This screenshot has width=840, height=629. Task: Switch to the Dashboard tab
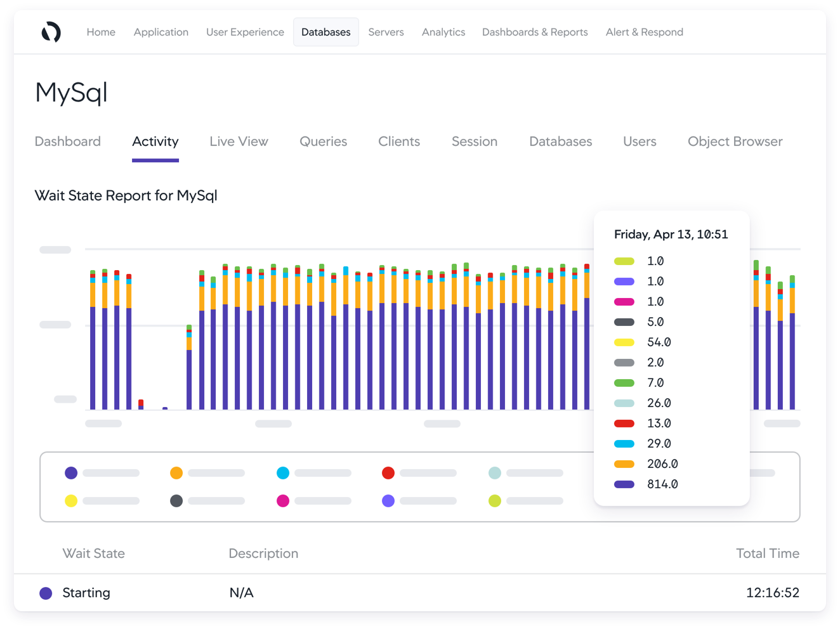pos(68,141)
